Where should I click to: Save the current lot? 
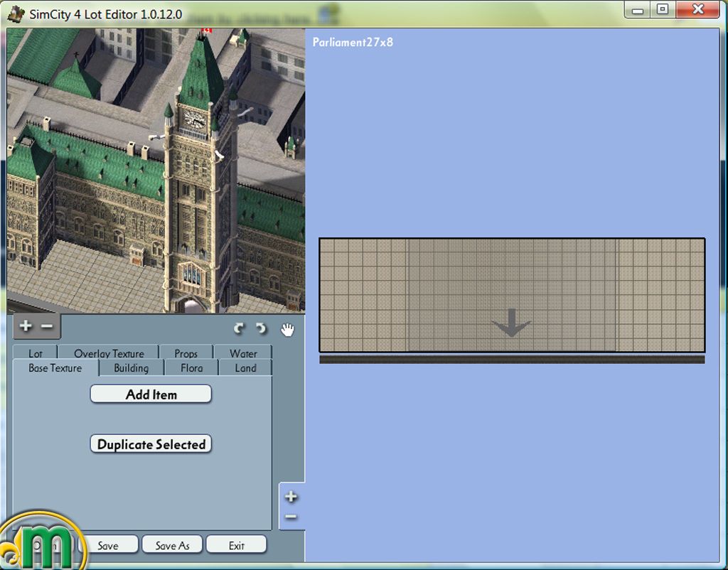[108, 545]
